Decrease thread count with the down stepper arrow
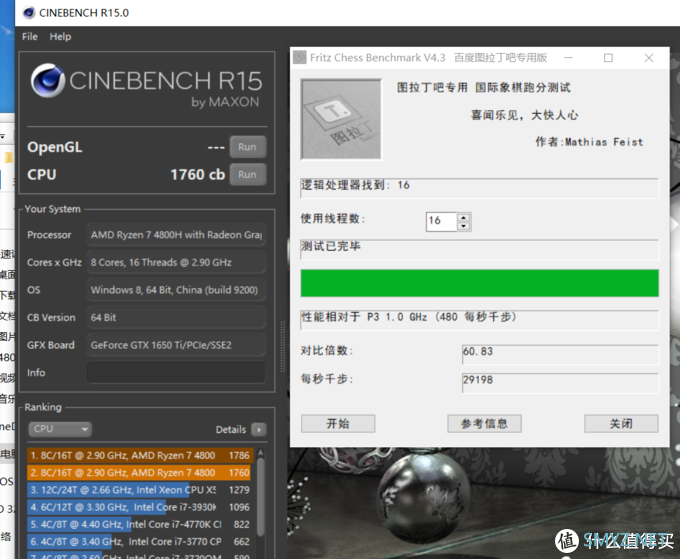Image resolution: width=680 pixels, height=559 pixels. [464, 226]
